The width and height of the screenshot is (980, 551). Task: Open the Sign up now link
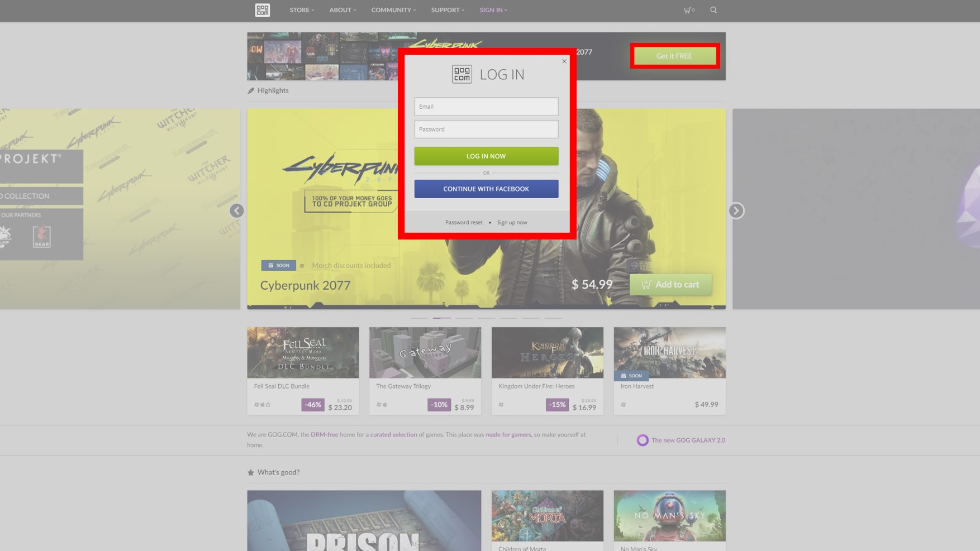[x=512, y=222]
